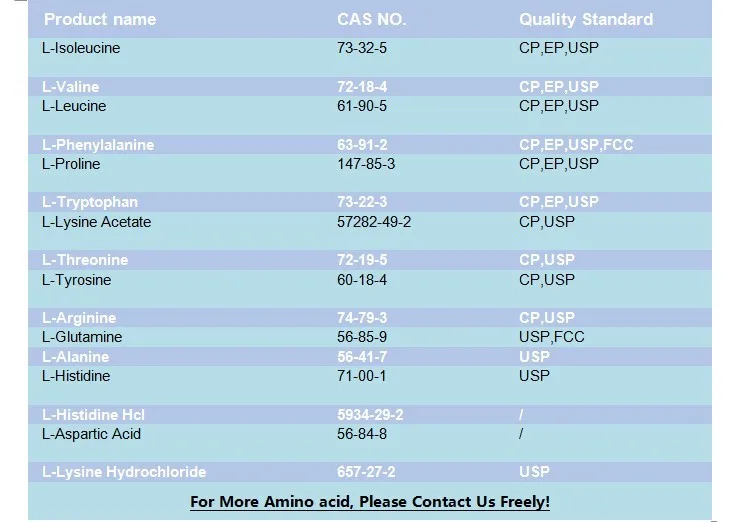Viewport: 731px width, 522px height.
Task: Click the L-Valine row name
Action: tap(71, 87)
